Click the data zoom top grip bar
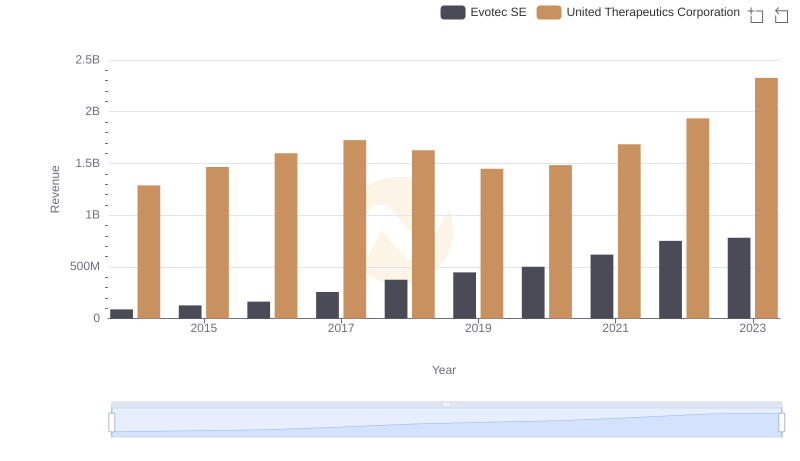Screen dimensions: 800x461 point(446,404)
